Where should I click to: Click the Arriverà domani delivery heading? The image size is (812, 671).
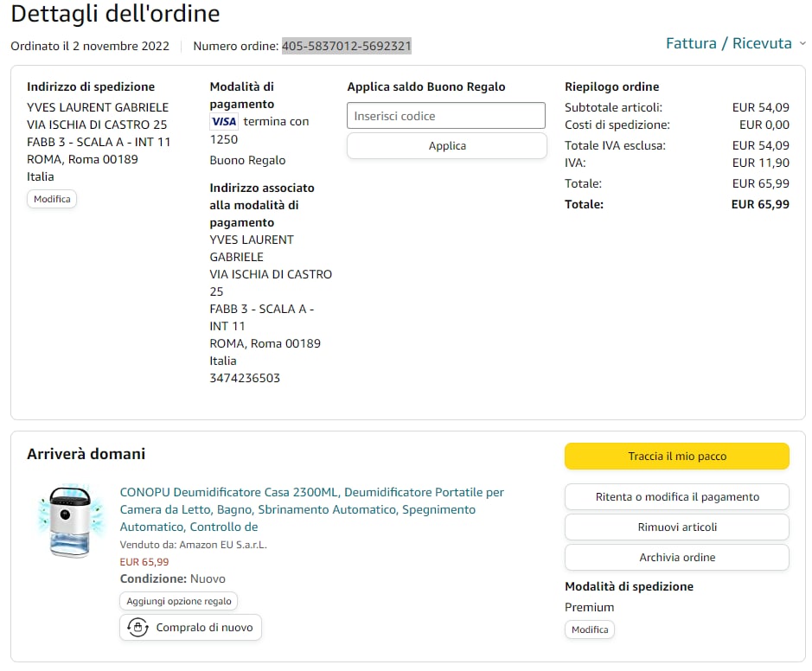tap(86, 454)
